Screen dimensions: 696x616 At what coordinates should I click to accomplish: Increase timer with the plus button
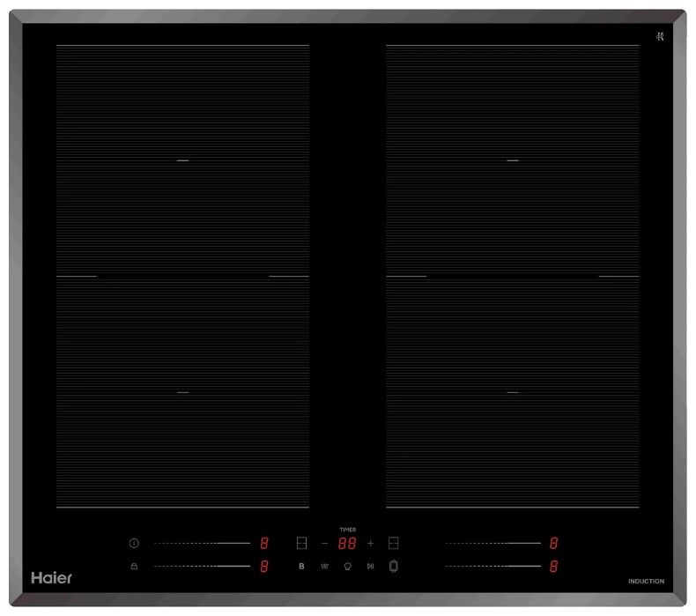click(x=371, y=544)
